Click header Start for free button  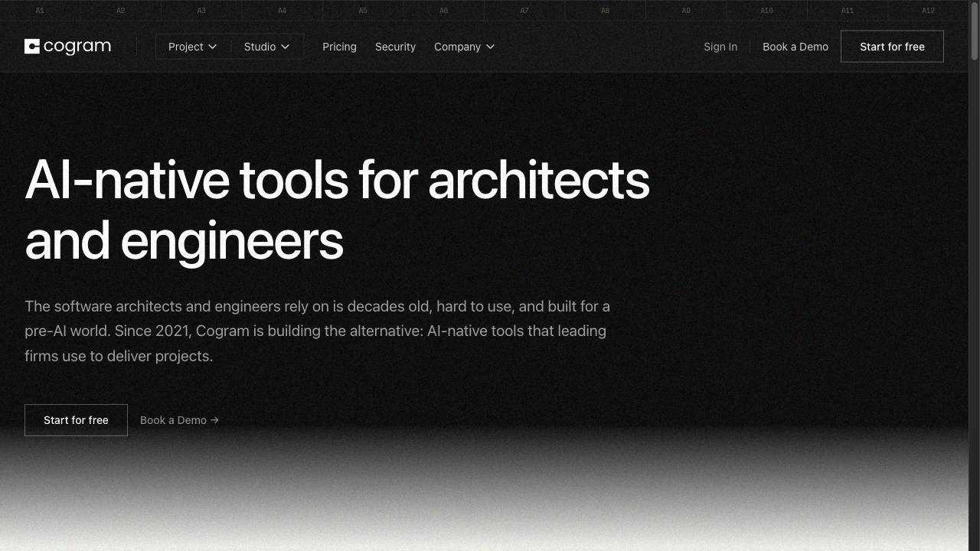coord(892,47)
